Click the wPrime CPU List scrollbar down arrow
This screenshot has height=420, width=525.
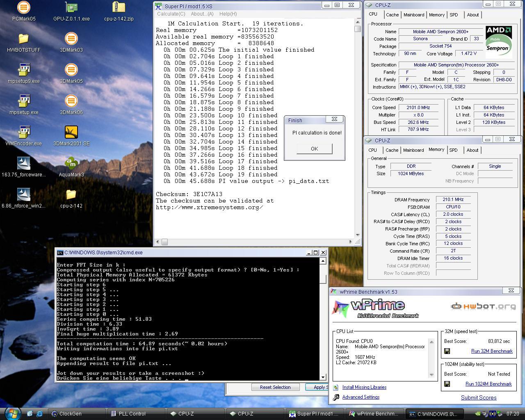(431, 374)
